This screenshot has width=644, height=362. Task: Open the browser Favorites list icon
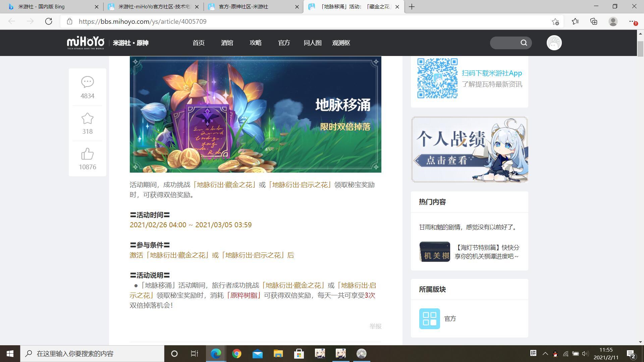[575, 21]
